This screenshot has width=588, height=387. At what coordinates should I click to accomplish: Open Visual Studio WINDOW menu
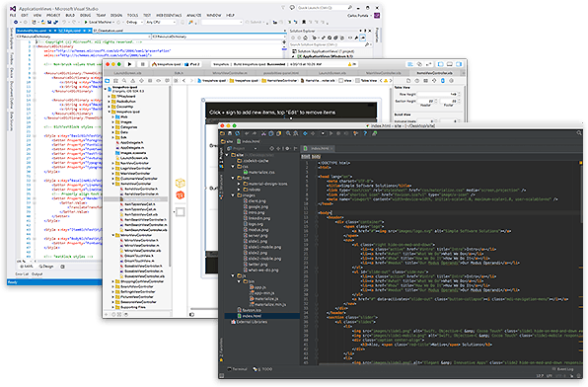click(214, 16)
